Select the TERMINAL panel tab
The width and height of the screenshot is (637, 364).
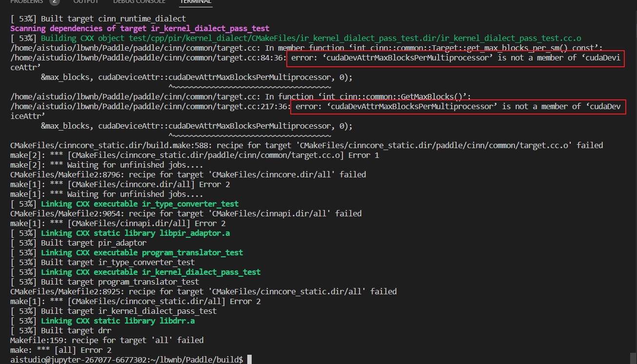[x=196, y=2]
